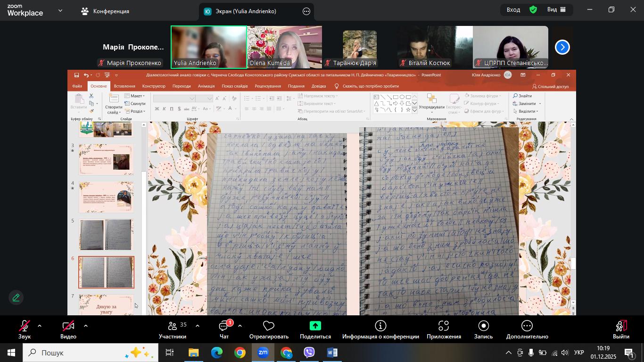Viewport: 644px width, 362px height.
Task: Click the Отреагировать reactions icon
Action: point(269,329)
